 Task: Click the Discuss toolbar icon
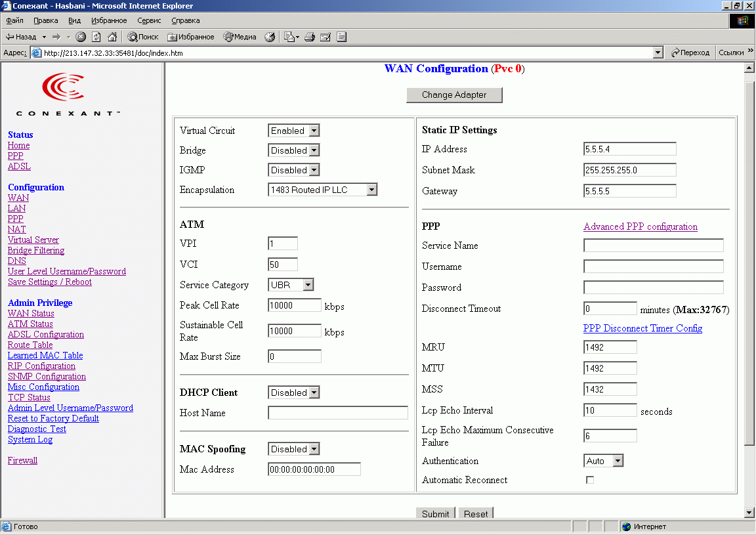click(x=341, y=37)
